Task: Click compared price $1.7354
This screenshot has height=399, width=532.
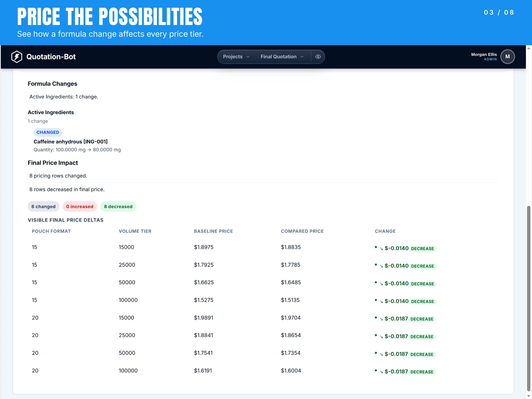Action: [291, 353]
